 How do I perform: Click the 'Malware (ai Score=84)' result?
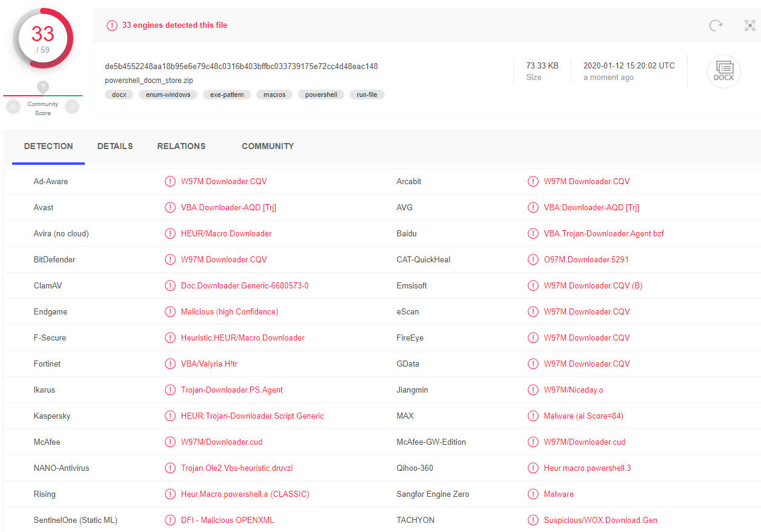(x=583, y=416)
